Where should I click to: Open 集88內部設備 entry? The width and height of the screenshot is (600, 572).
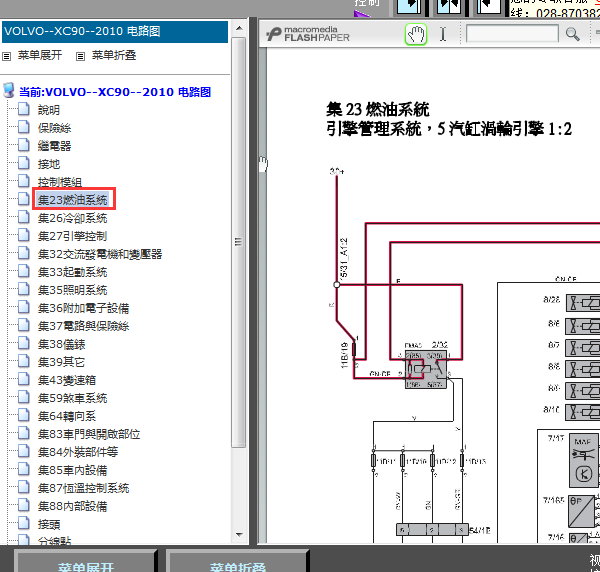click(72, 506)
